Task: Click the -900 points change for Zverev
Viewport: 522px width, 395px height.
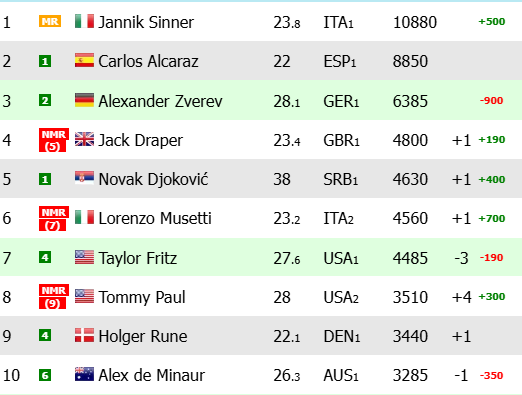Action: (x=491, y=100)
